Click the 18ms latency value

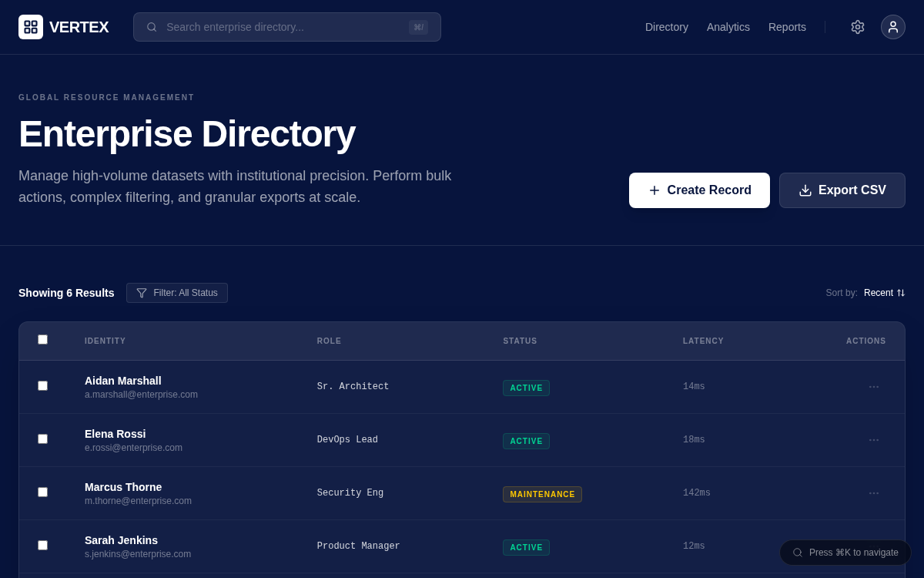[694, 440]
